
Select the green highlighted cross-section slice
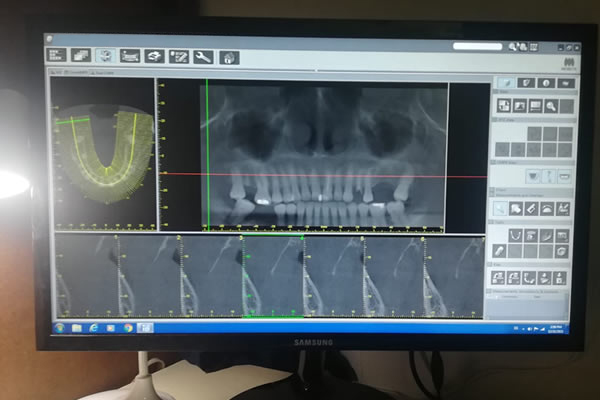tap(272, 276)
